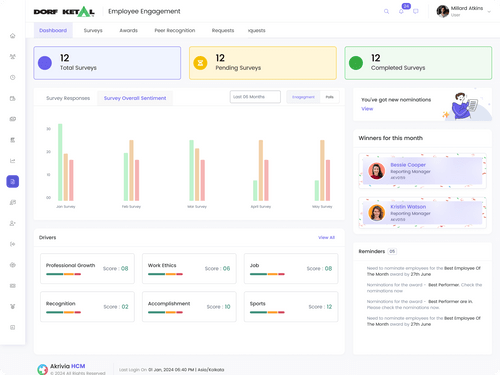Click View All in Drivers section
This screenshot has width=500, height=375.
[326, 237]
